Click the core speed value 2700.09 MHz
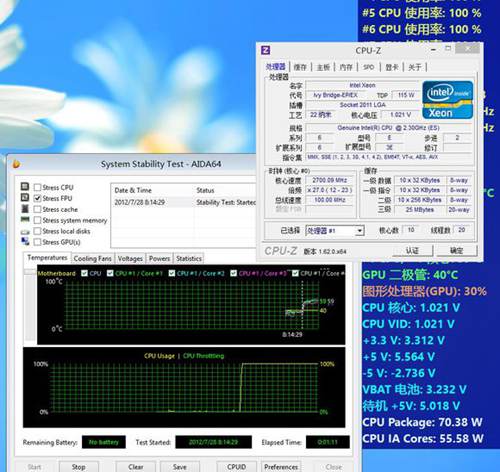 [x=329, y=180]
